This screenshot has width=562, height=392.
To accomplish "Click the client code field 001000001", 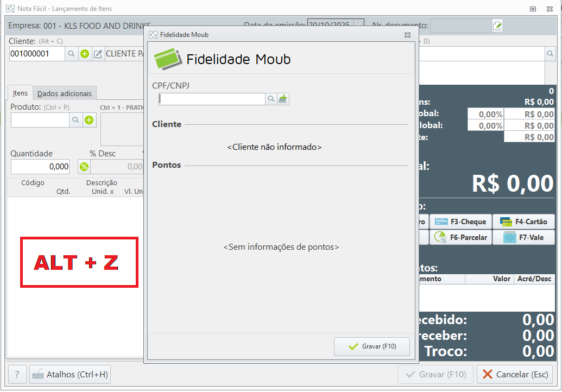I will [x=37, y=54].
